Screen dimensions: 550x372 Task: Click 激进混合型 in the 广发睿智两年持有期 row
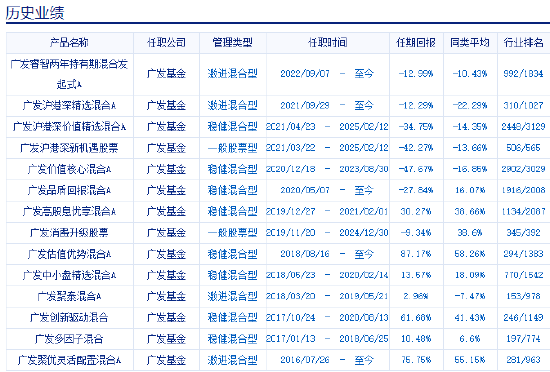point(233,74)
